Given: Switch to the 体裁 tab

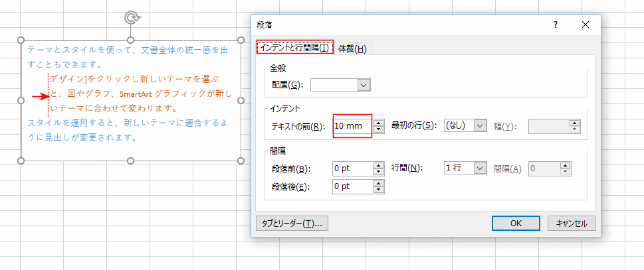Looking at the screenshot, I should pyautogui.click(x=352, y=48).
